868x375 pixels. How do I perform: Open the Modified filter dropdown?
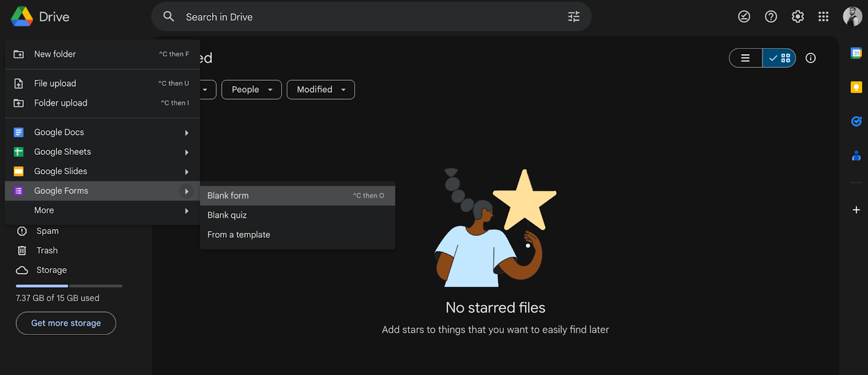click(x=321, y=90)
